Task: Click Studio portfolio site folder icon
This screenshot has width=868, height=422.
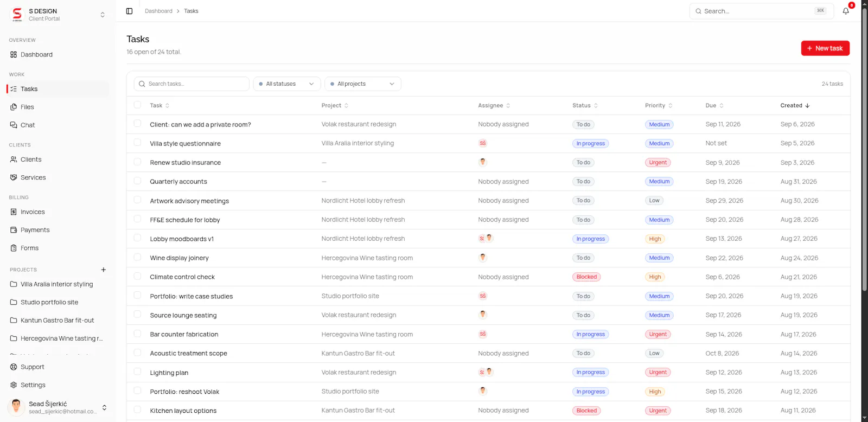Action: 14,302
